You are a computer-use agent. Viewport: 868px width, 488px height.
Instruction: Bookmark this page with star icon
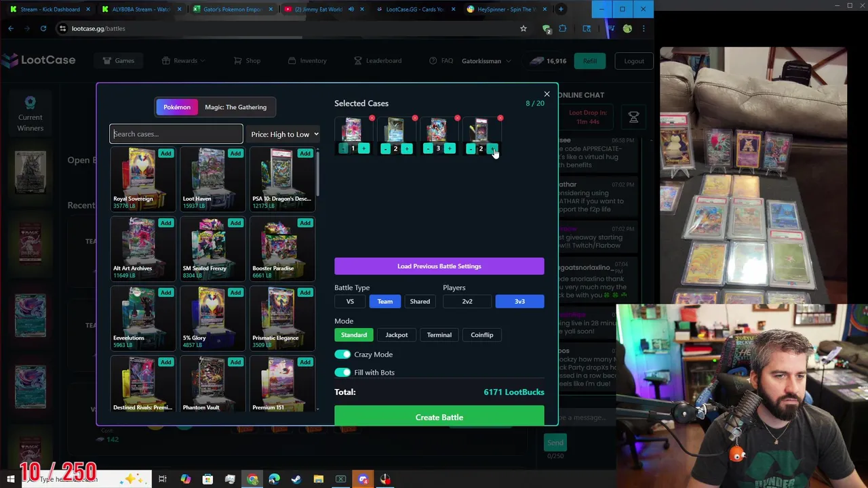pos(523,28)
